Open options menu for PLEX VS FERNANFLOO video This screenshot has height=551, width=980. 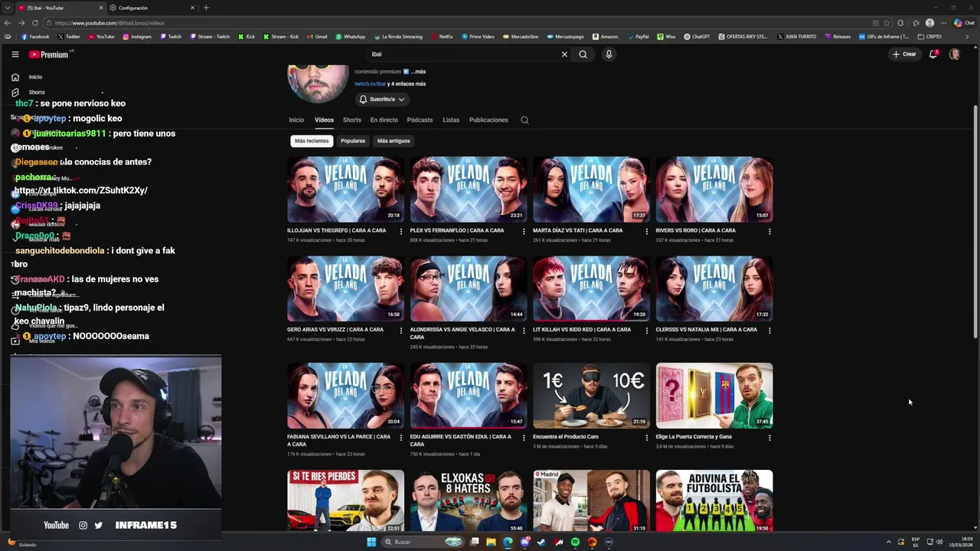click(524, 231)
